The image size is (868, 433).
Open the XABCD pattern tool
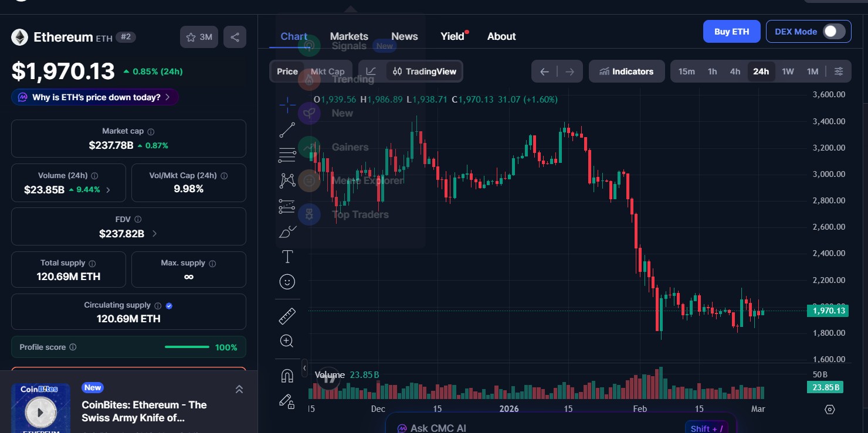point(287,180)
